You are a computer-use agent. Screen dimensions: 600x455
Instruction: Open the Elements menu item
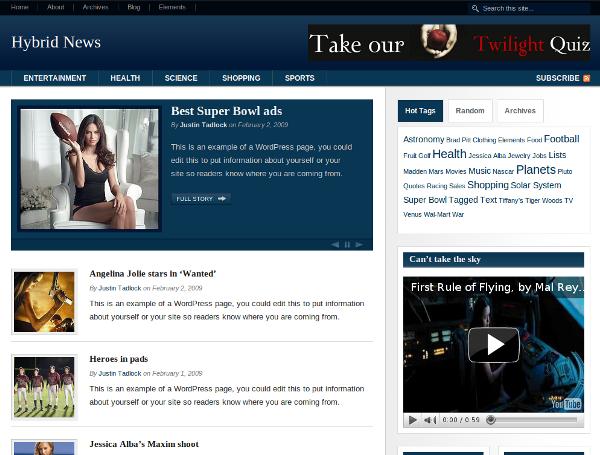tap(172, 7)
